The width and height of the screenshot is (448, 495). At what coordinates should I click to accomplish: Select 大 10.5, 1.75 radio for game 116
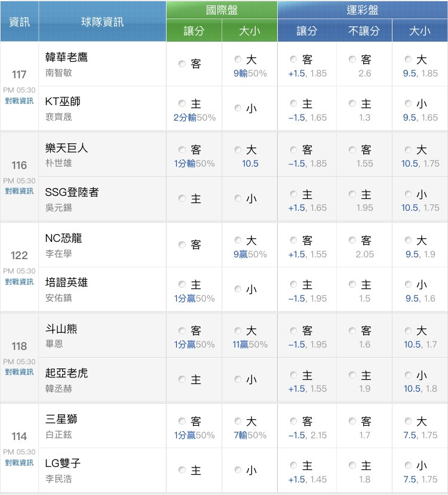pos(408,150)
